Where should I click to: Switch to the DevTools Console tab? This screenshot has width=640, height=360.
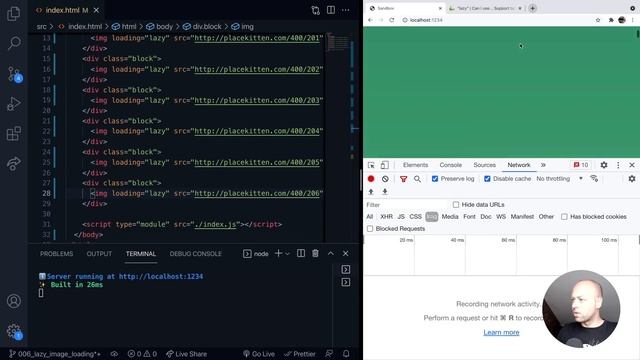pyautogui.click(x=451, y=165)
